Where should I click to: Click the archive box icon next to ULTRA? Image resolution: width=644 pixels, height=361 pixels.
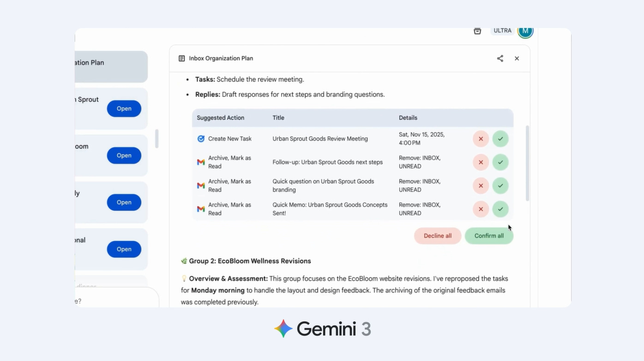(477, 31)
